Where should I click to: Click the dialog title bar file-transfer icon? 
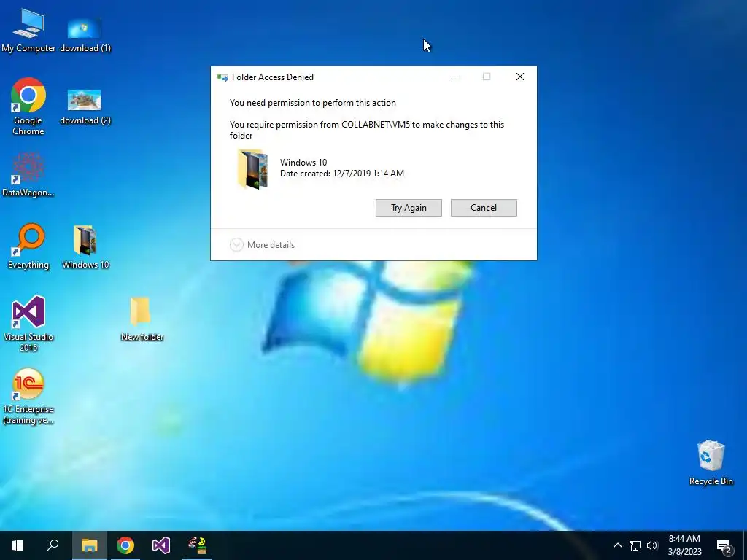click(222, 77)
